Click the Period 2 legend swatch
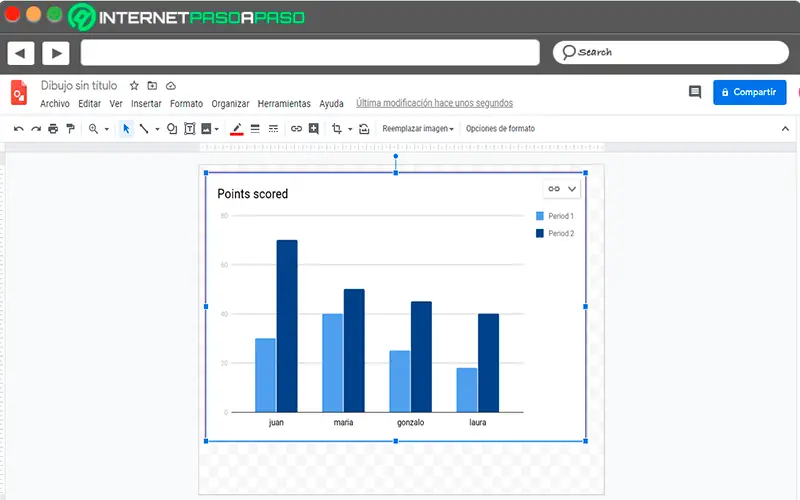This screenshot has height=500, width=800. pos(540,233)
